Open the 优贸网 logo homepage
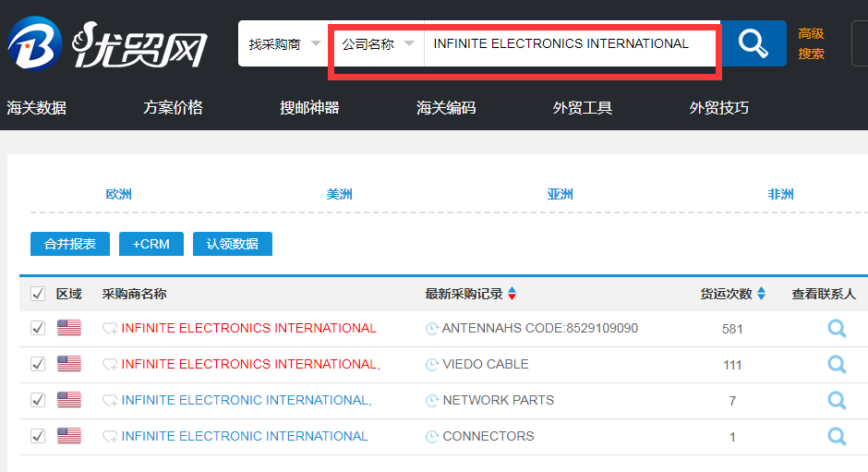Image resolution: width=868 pixels, height=472 pixels. (x=107, y=44)
